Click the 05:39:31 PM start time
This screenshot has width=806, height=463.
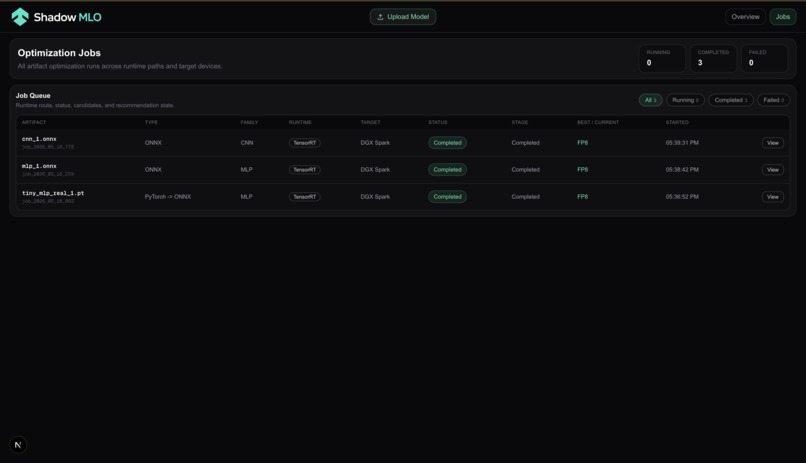point(682,143)
